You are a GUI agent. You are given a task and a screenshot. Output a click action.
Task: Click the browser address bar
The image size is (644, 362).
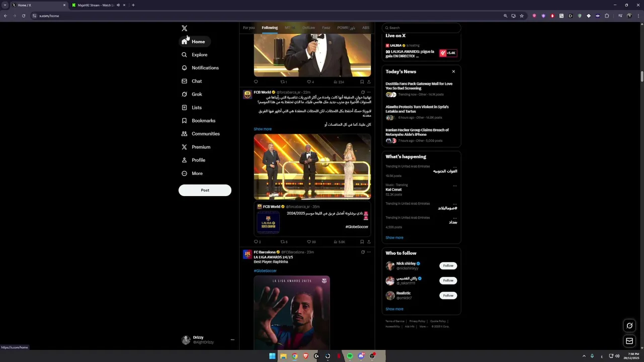pyautogui.click(x=267, y=16)
